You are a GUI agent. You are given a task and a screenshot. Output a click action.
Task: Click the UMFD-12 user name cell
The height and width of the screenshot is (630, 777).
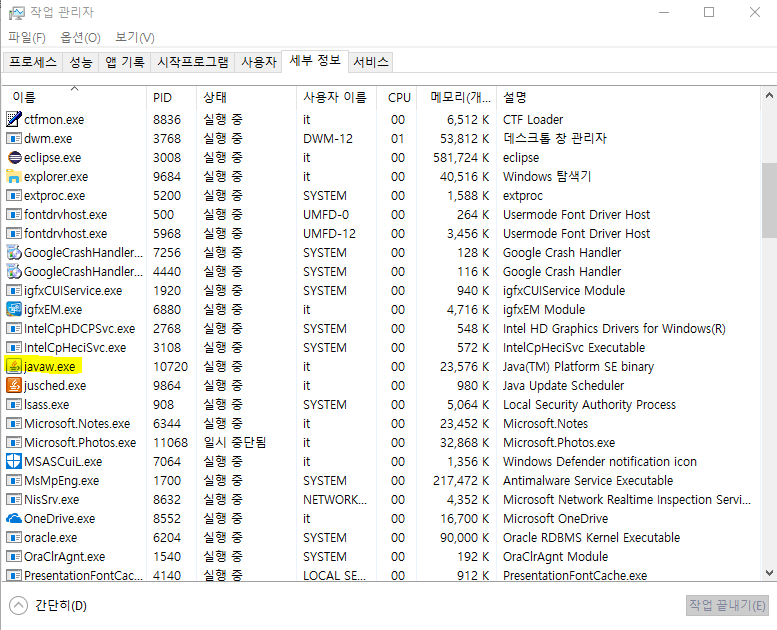(x=330, y=233)
